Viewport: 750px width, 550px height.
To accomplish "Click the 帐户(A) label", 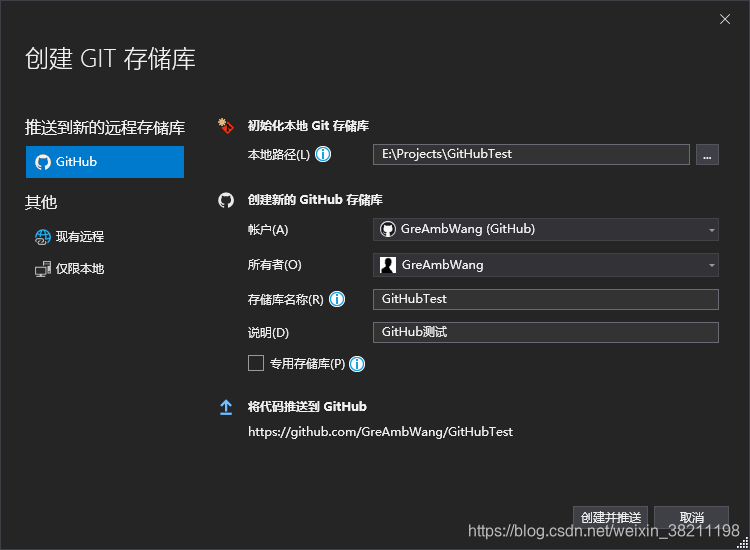I will coord(268,230).
